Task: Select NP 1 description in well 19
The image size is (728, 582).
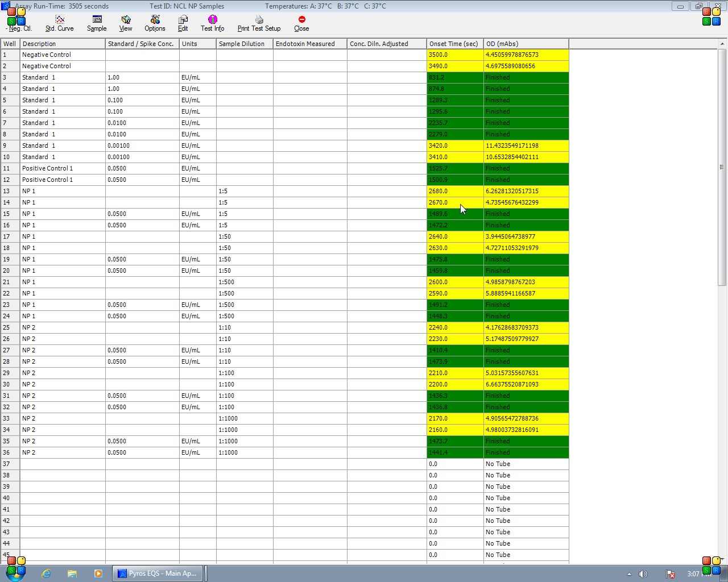Action: (x=63, y=259)
